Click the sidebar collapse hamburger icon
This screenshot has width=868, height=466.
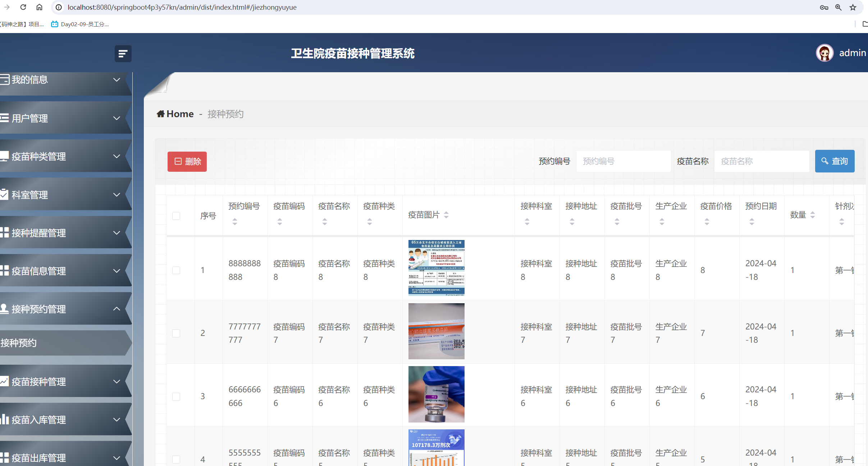coord(123,54)
